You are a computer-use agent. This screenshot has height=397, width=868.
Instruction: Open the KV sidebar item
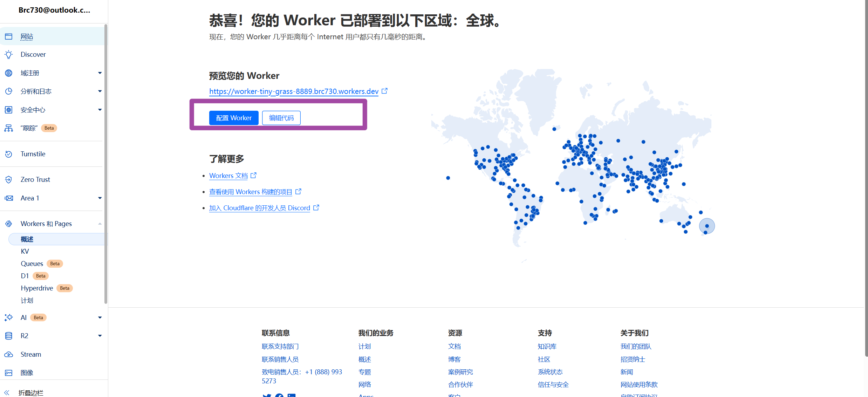(x=25, y=251)
